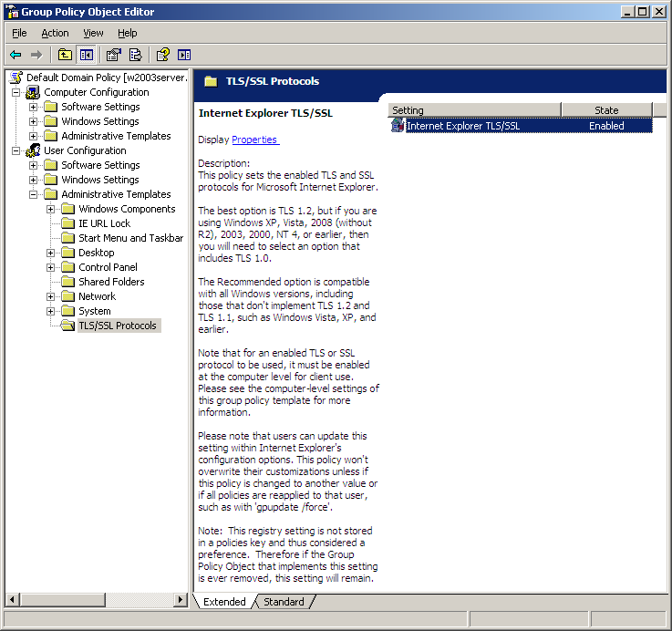Click the Network folder icon

point(67,296)
